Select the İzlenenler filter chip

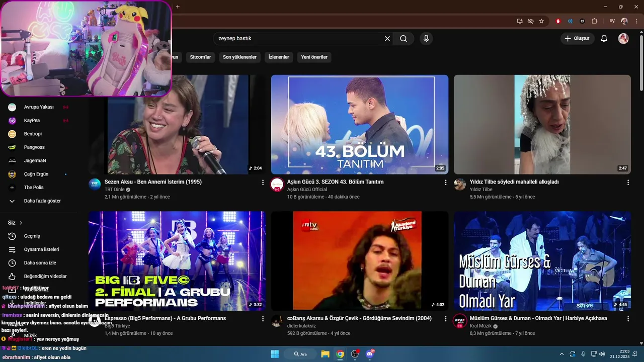click(x=279, y=57)
